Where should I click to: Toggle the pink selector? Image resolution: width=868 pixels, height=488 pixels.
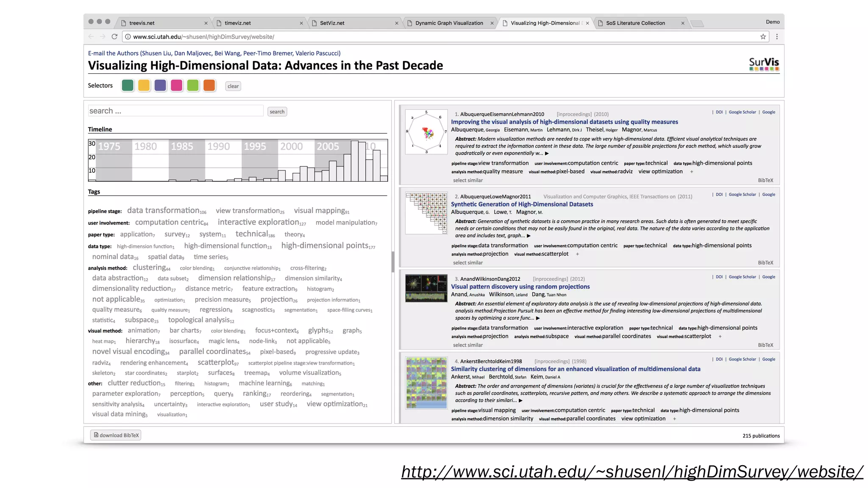click(177, 86)
